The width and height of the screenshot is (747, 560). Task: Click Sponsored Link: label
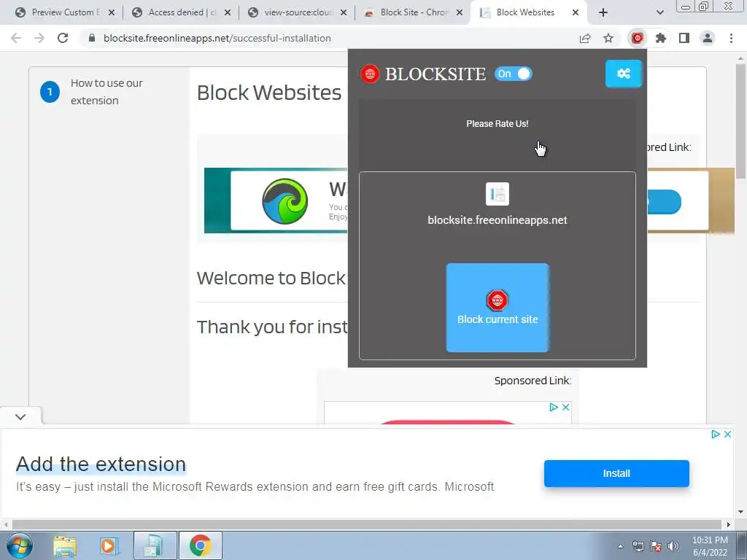pyautogui.click(x=533, y=381)
